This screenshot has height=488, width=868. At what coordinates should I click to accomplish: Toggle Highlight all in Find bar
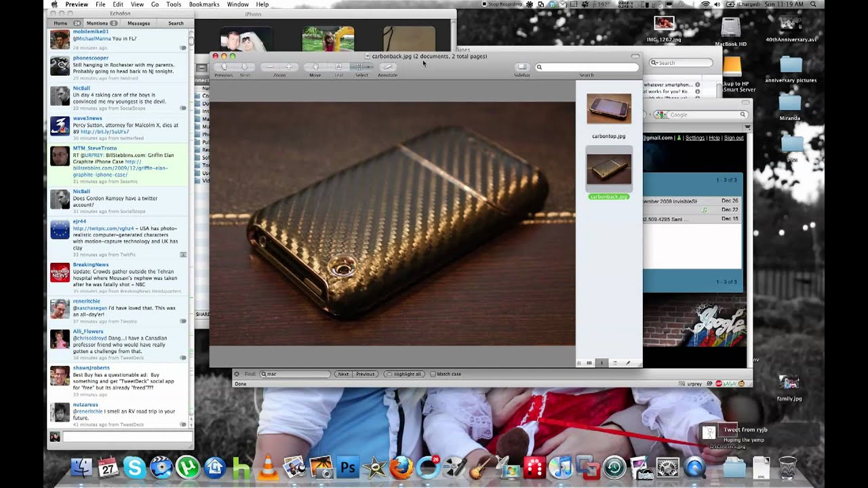[x=403, y=374]
